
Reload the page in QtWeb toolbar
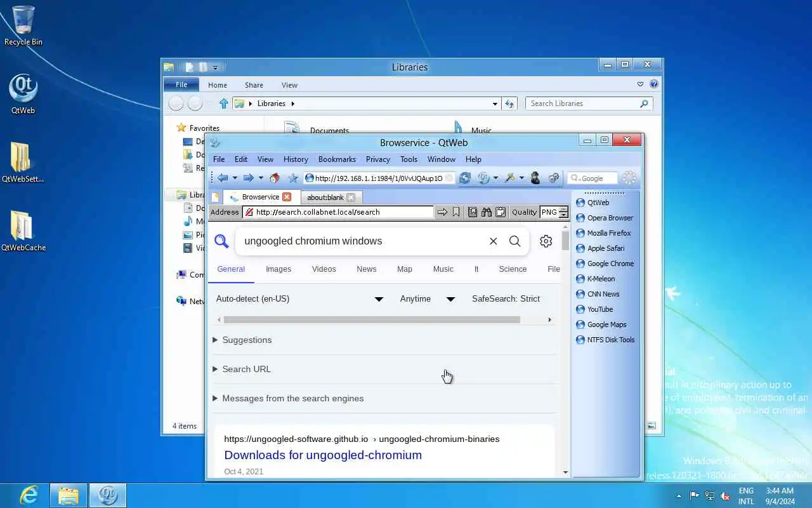pos(465,178)
